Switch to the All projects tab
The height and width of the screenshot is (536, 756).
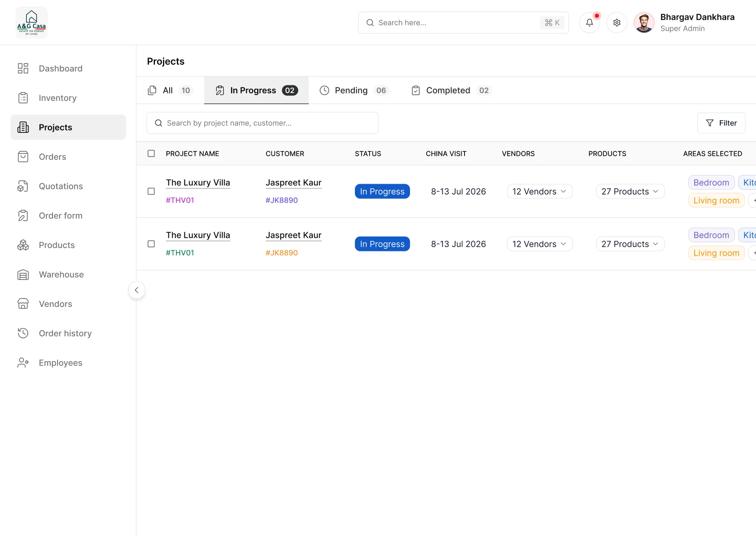coord(171,90)
